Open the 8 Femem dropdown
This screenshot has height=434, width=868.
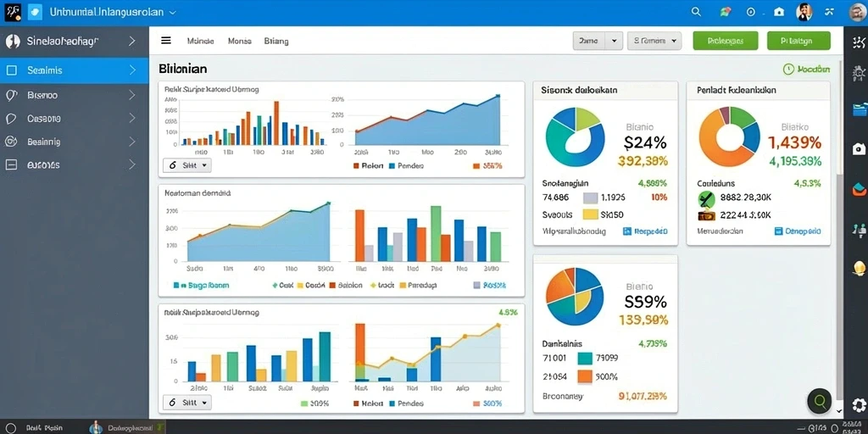(654, 41)
